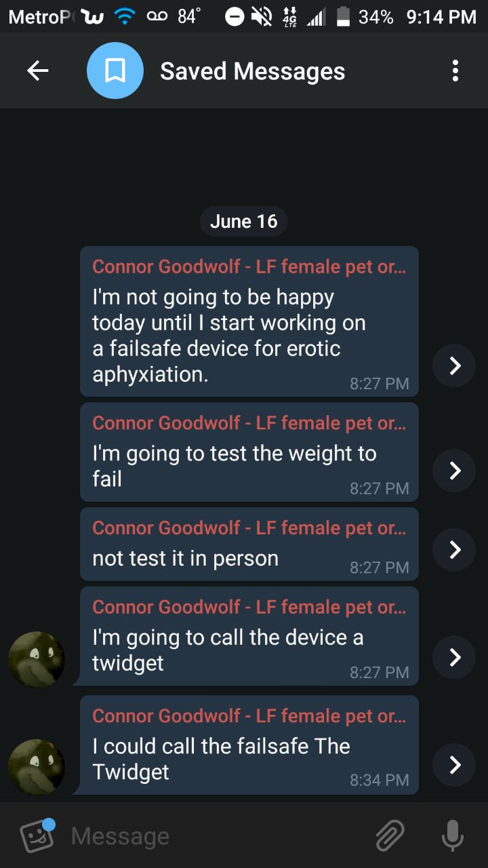Open the sticker emoji panel
Viewport: 488px width, 868px height.
tap(37, 835)
